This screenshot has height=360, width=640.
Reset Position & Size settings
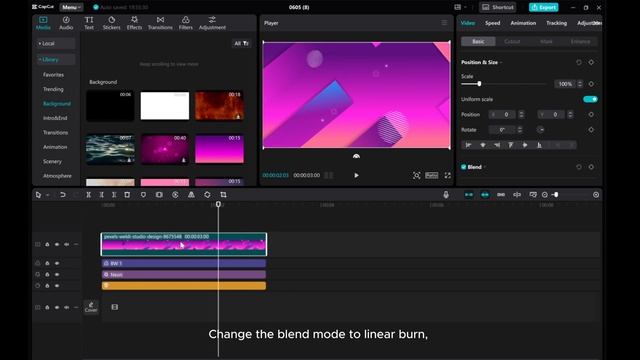(x=579, y=62)
